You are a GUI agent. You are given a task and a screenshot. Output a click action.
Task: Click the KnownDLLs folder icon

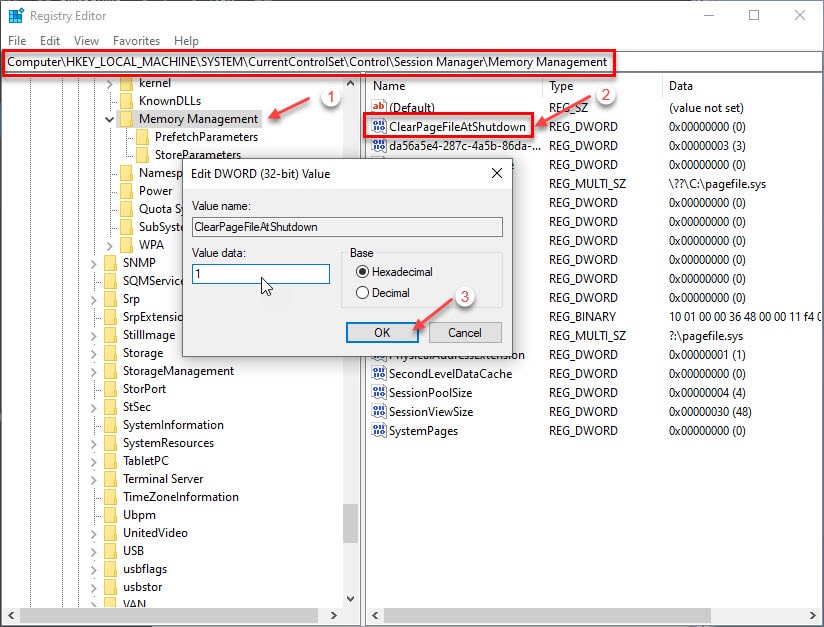click(126, 101)
